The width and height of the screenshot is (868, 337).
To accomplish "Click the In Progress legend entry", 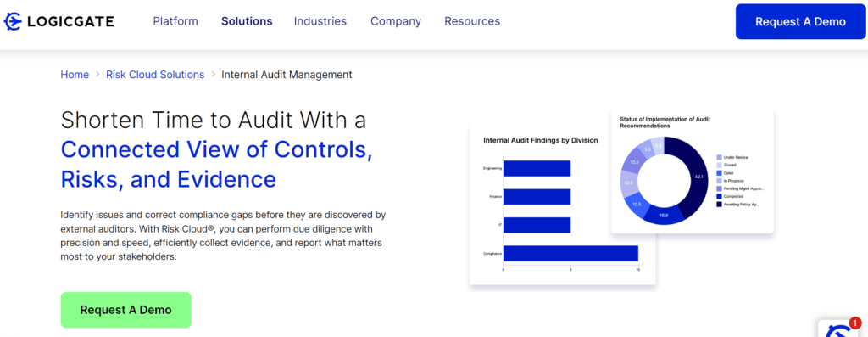I will click(x=730, y=181).
